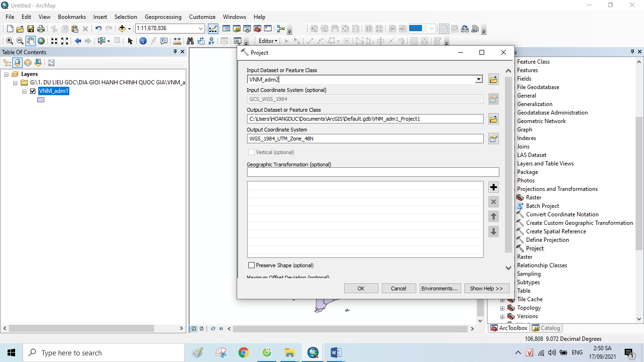The image size is (644, 362).
Task: Go back to previous extent arrow
Action: point(78,41)
